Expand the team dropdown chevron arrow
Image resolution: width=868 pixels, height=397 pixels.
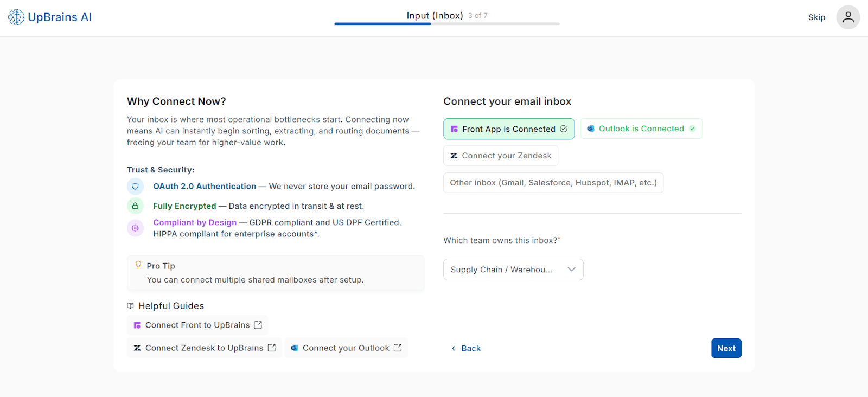click(571, 270)
